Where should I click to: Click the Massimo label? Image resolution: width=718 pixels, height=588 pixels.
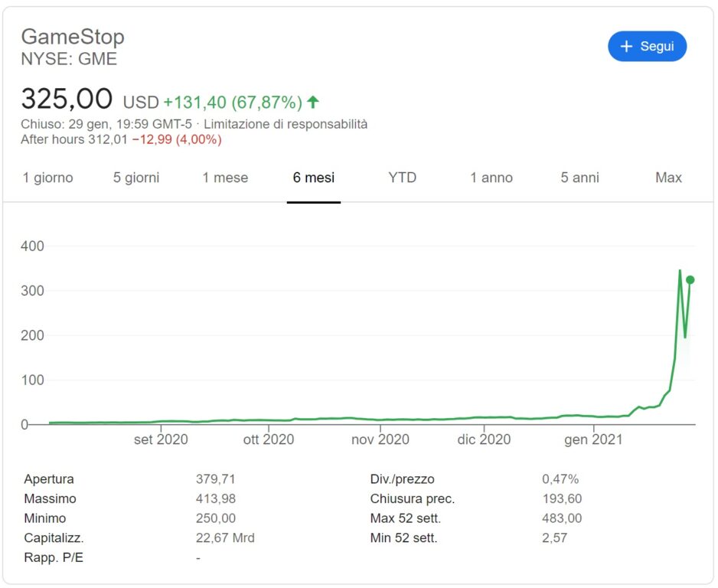[x=50, y=498]
